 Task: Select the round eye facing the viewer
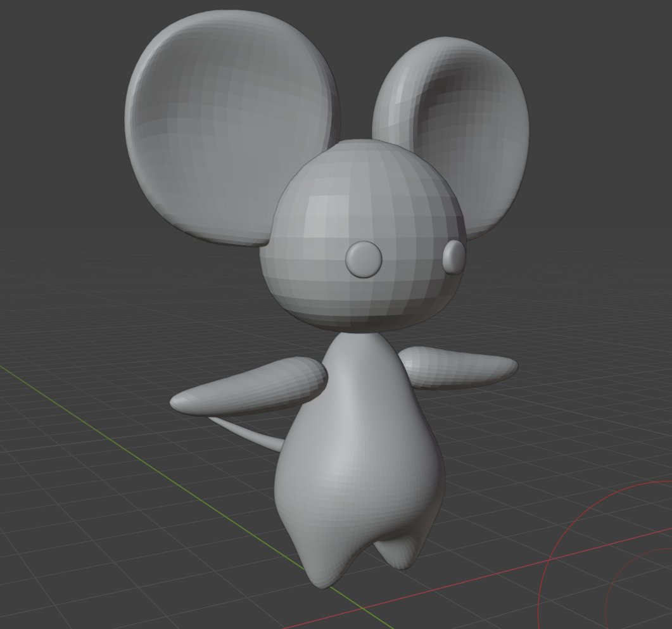(364, 259)
